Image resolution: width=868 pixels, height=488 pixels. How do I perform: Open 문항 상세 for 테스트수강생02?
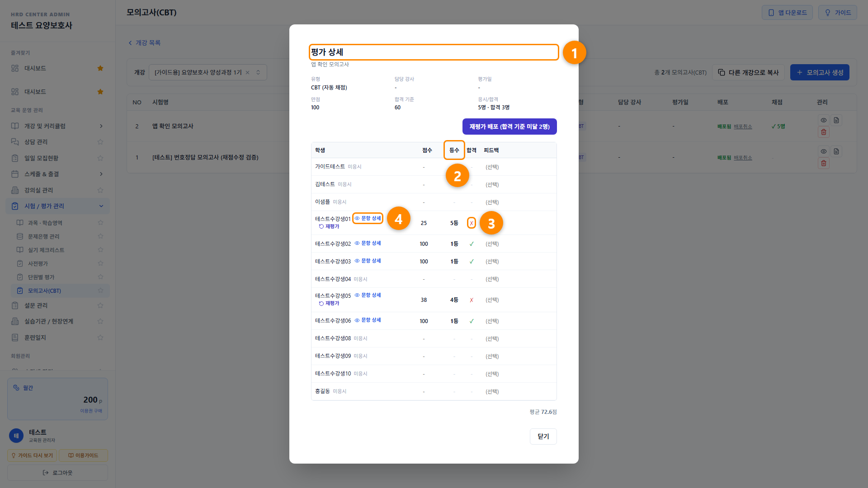(368, 243)
